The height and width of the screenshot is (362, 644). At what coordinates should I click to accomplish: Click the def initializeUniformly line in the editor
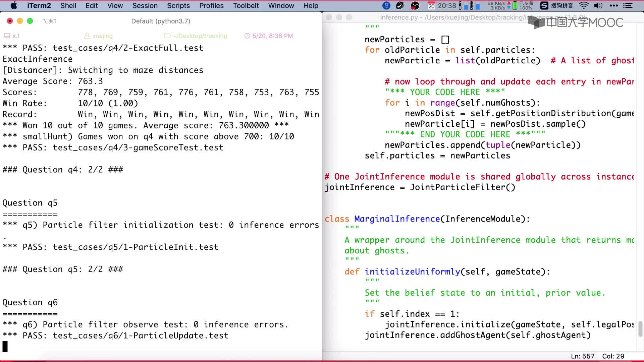click(x=447, y=271)
